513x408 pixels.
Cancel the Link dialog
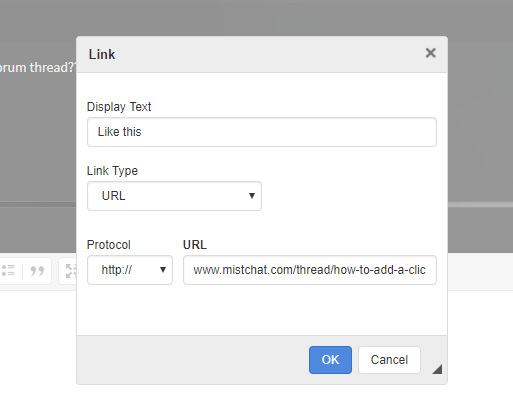[x=389, y=360]
